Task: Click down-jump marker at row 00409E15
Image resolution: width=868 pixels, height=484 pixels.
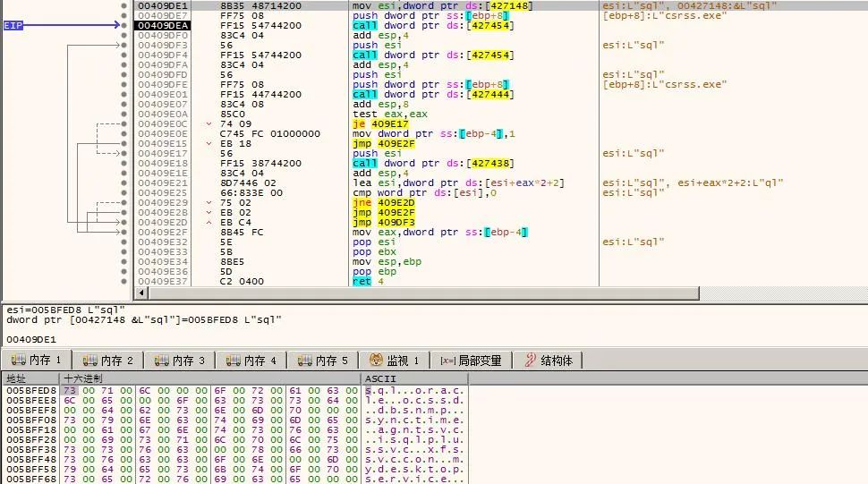Action: click(x=209, y=144)
